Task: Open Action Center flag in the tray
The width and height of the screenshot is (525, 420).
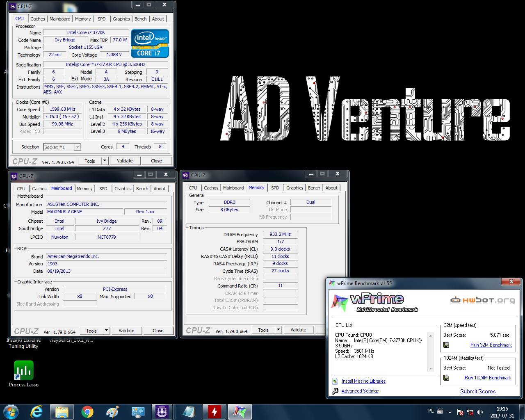Action: coord(460,412)
